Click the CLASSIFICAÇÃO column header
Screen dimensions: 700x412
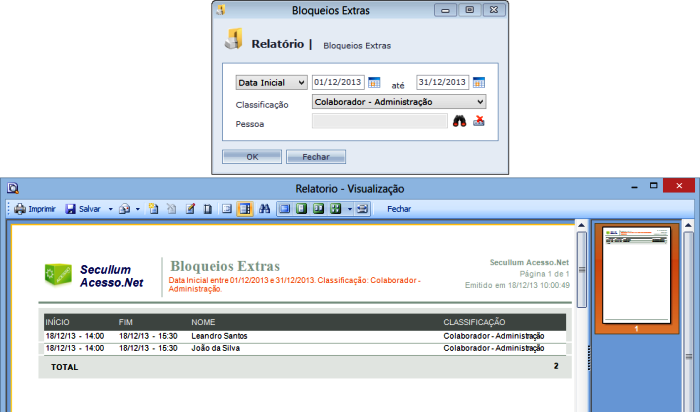pyautogui.click(x=474, y=322)
